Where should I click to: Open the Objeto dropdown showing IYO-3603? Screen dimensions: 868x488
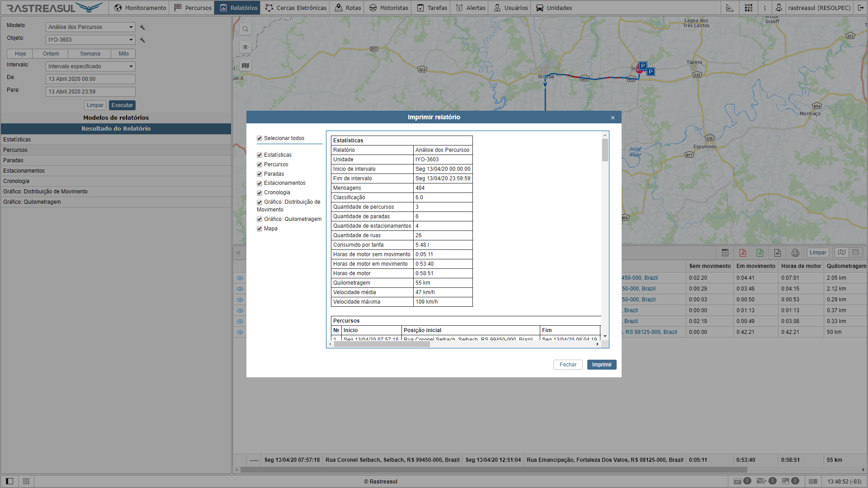[x=90, y=40]
